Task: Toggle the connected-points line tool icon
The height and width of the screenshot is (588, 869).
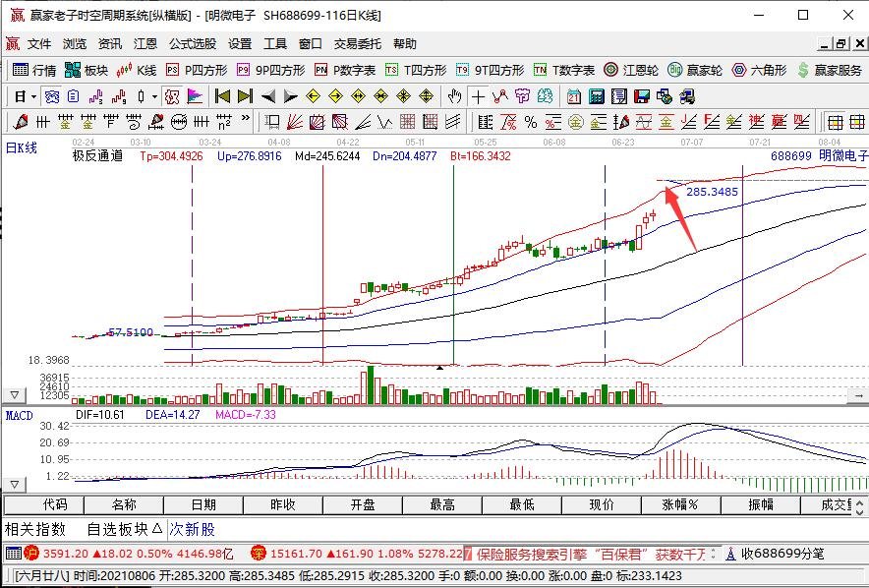Action: tap(500, 97)
